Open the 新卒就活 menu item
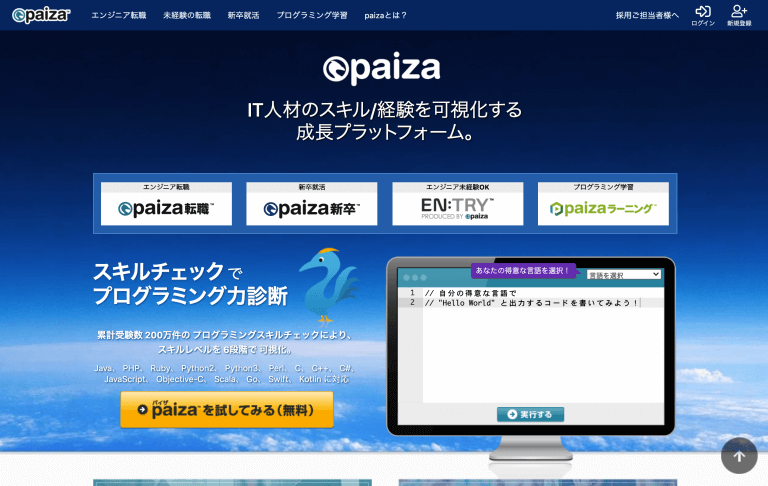The image size is (768, 486). pyautogui.click(x=243, y=15)
